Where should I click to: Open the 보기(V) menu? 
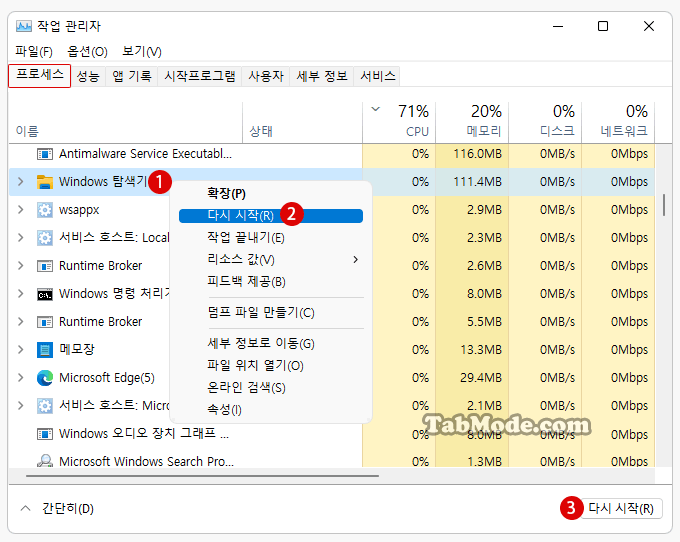[x=142, y=51]
